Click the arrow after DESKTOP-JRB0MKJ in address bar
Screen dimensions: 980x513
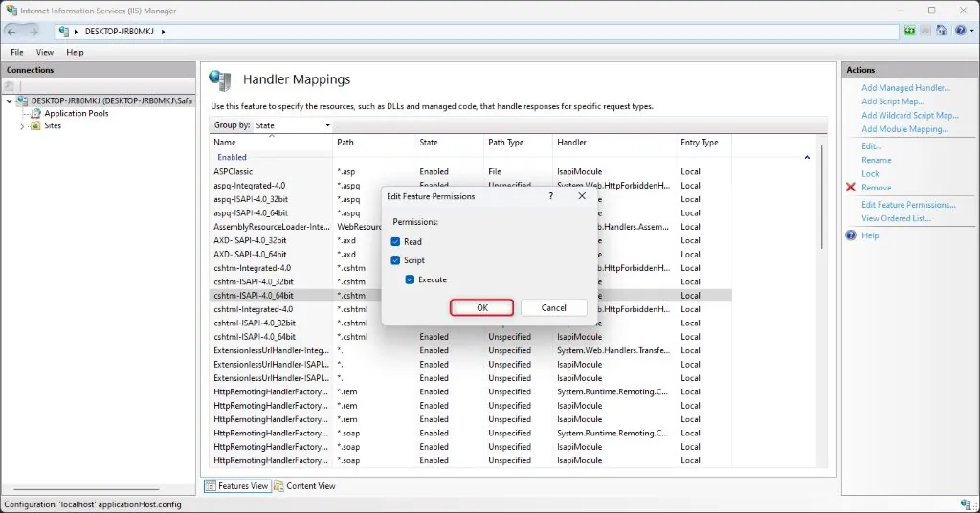click(163, 32)
